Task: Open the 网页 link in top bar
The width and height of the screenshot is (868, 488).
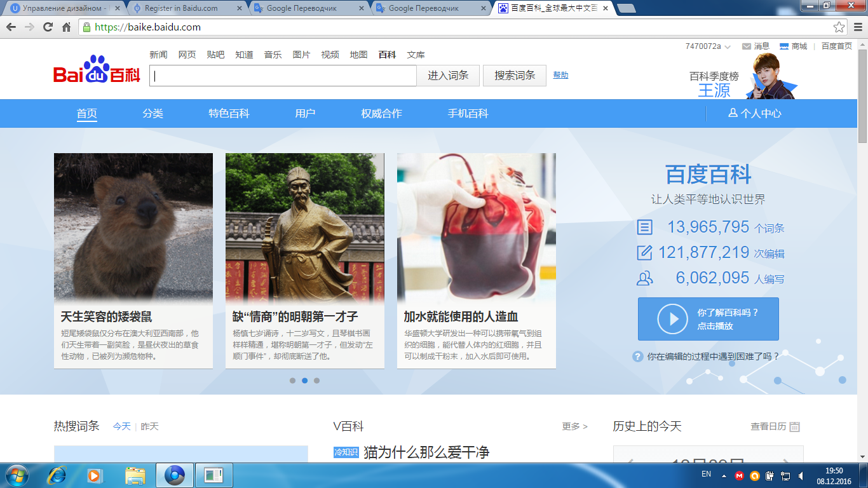Action: 187,55
